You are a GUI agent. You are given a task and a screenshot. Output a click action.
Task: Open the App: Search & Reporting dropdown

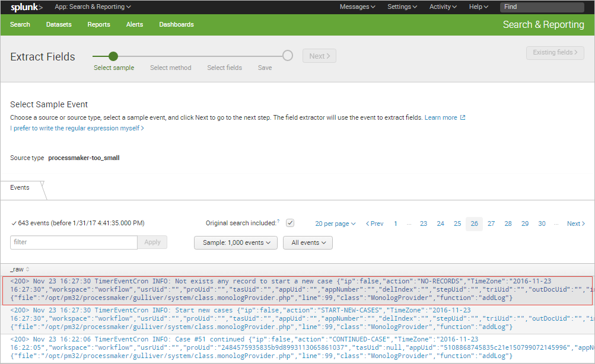pos(93,7)
